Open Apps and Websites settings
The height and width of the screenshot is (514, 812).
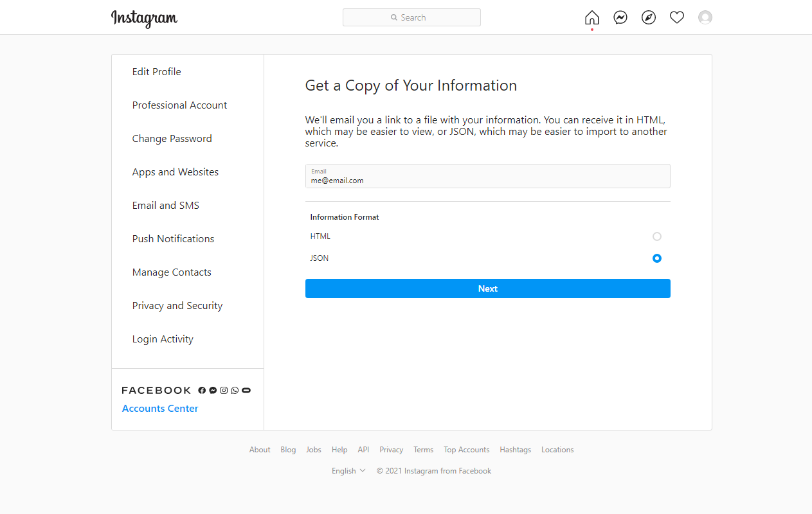click(176, 172)
